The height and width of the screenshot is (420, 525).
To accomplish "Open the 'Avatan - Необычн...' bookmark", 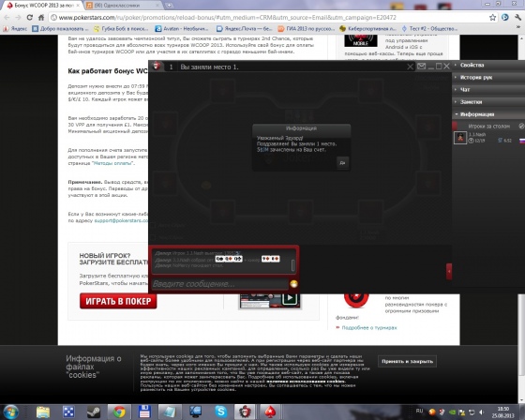I will [x=182, y=29].
